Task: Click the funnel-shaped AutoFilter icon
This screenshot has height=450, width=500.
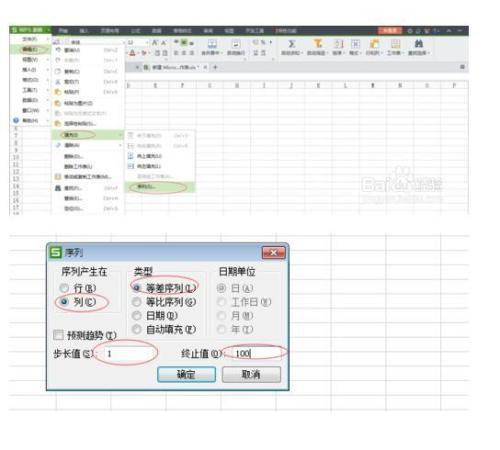Action: pos(318,44)
